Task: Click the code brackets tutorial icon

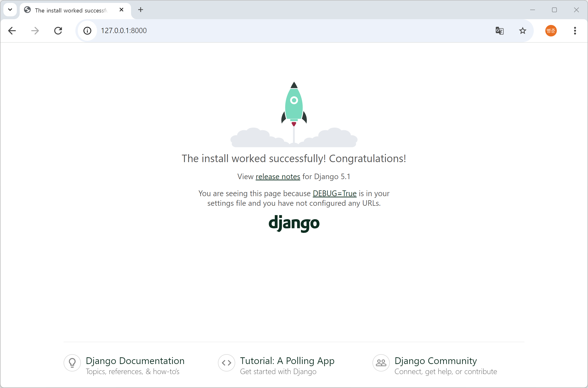Action: [226, 363]
